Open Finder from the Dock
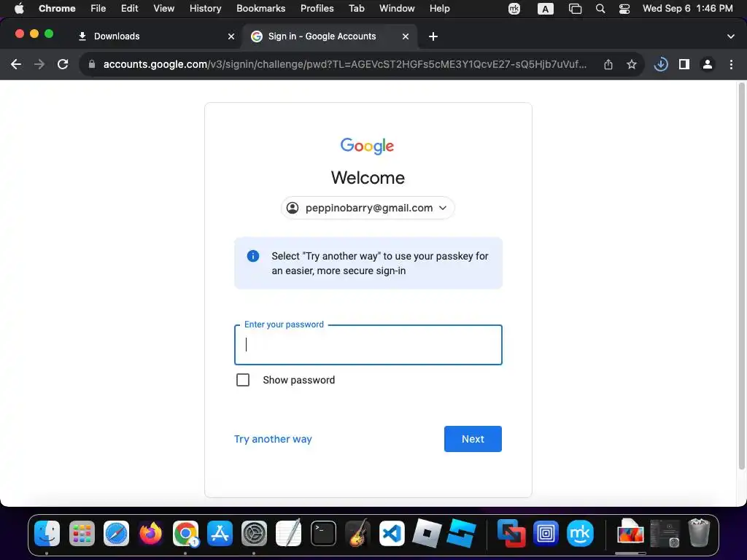747x560 pixels. point(47,533)
